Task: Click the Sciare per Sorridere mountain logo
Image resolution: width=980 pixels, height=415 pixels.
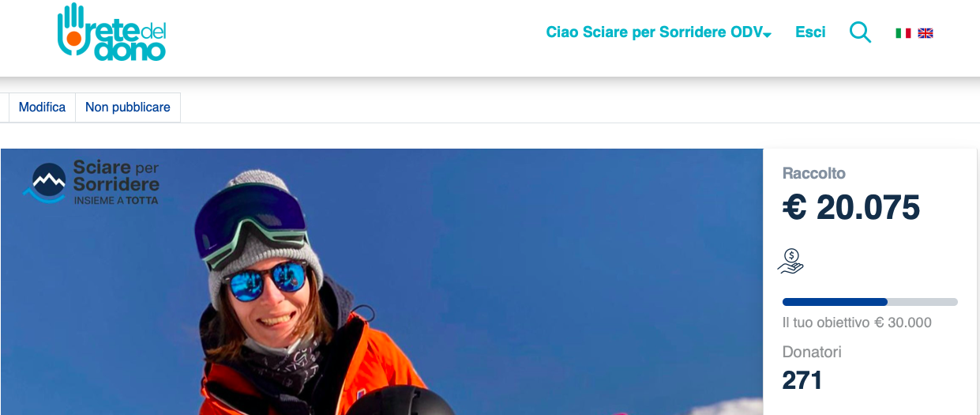Action: coord(91,182)
